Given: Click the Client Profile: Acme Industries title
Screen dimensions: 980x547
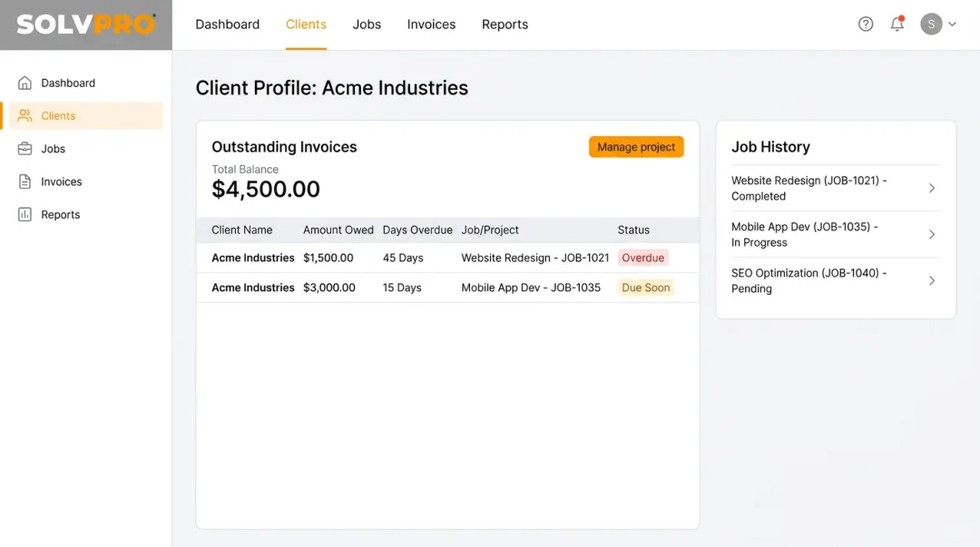Looking at the screenshot, I should coord(332,87).
